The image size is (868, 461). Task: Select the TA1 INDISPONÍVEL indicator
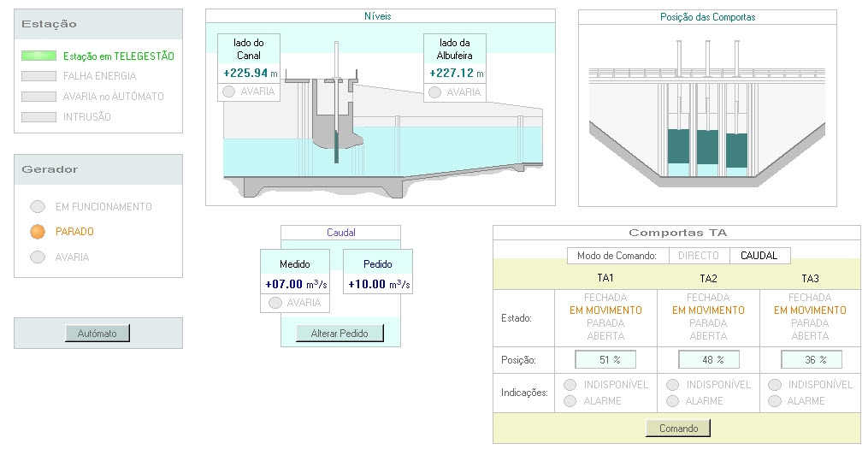point(570,385)
